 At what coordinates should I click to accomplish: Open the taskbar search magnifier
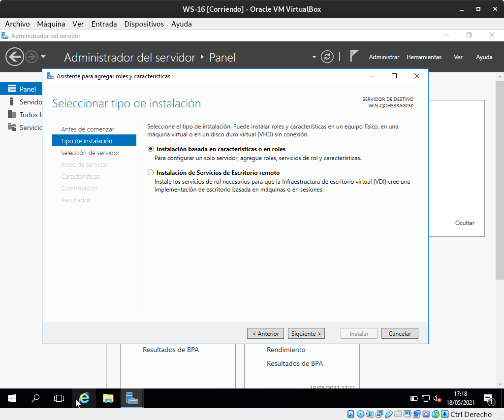tap(35, 398)
